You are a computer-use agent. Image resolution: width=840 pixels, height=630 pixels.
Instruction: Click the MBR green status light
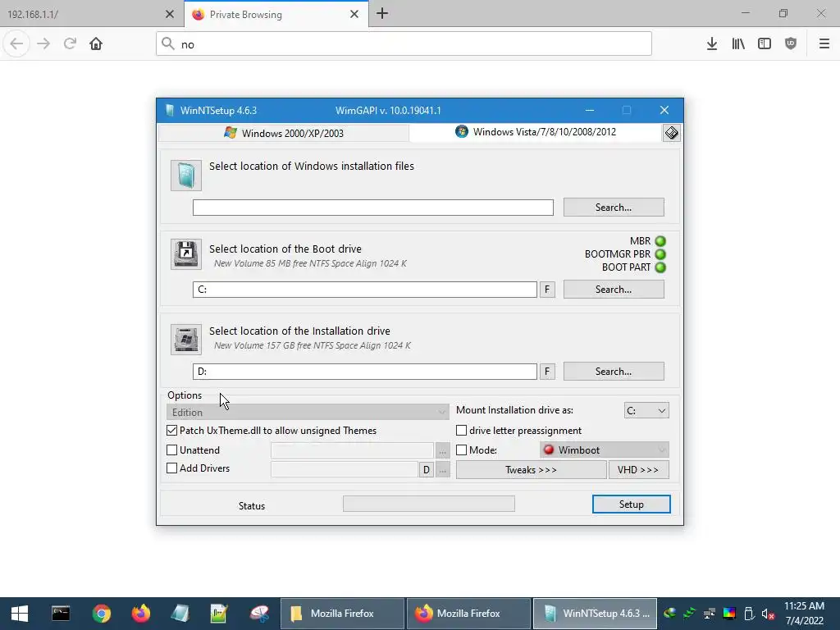pyautogui.click(x=660, y=241)
